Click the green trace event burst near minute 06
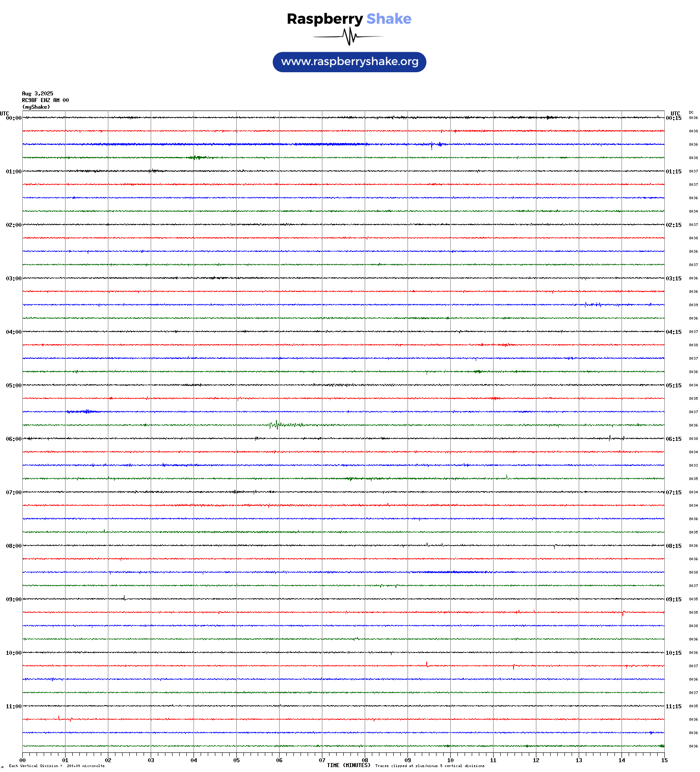The height and width of the screenshot is (772, 700). (x=285, y=425)
